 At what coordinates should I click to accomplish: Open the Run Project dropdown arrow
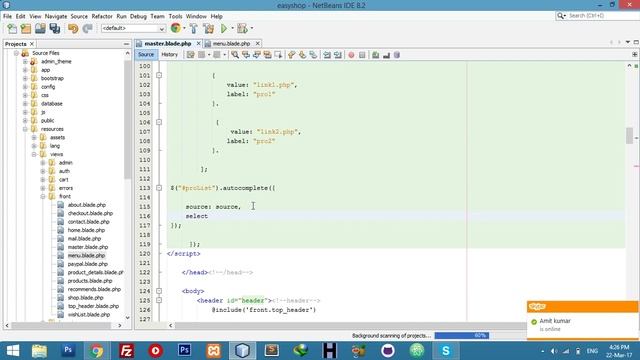point(232,29)
